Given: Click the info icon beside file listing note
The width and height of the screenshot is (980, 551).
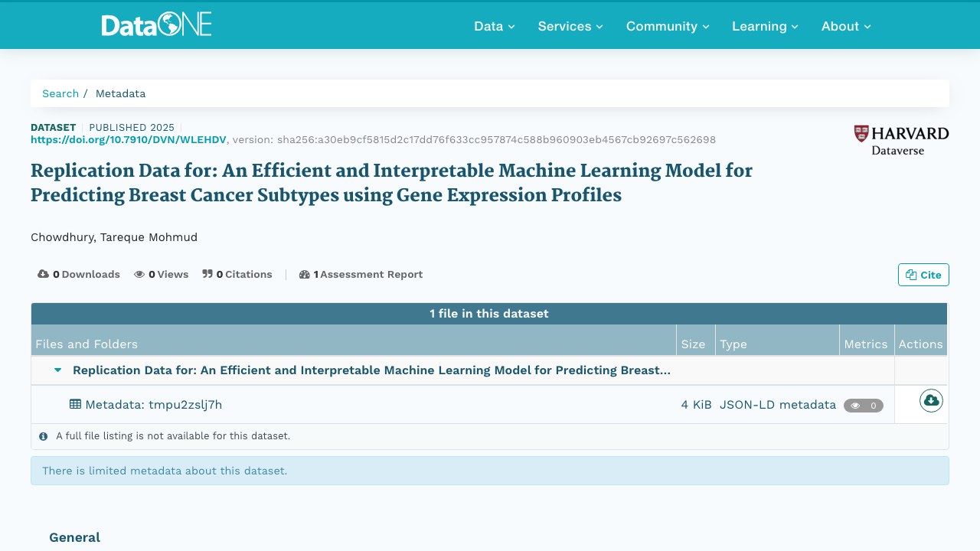Looking at the screenshot, I should pyautogui.click(x=43, y=436).
